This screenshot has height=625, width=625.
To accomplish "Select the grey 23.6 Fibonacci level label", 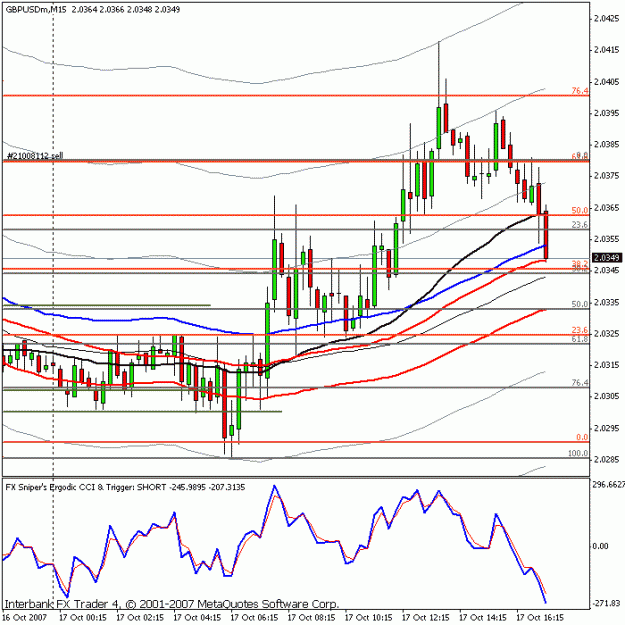I will (x=580, y=225).
